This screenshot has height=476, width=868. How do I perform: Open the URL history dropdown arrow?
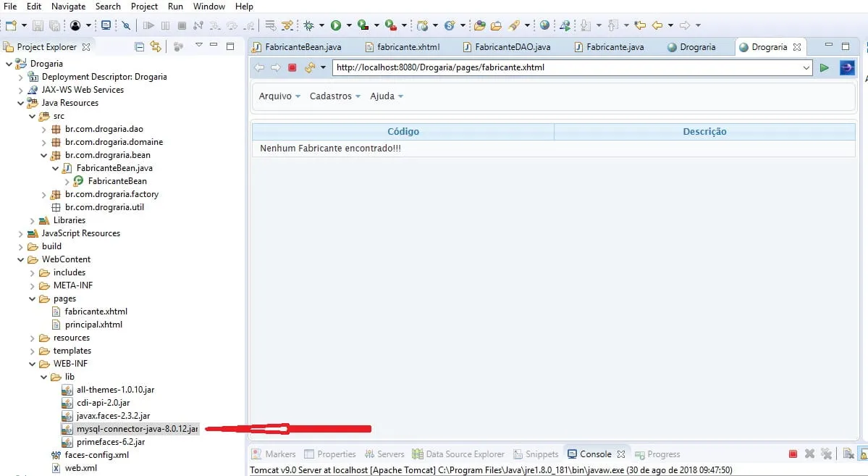click(x=806, y=67)
